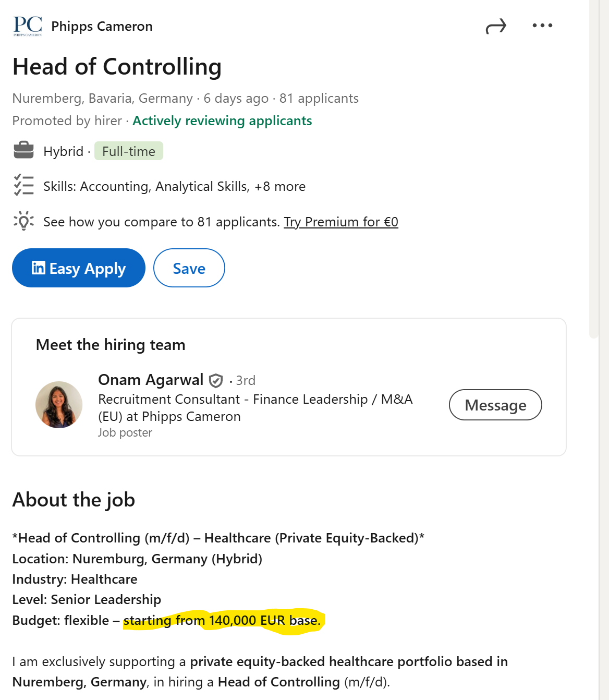Expand the skills list via +8 more
Screen dimensions: 609x700
pyautogui.click(x=280, y=186)
